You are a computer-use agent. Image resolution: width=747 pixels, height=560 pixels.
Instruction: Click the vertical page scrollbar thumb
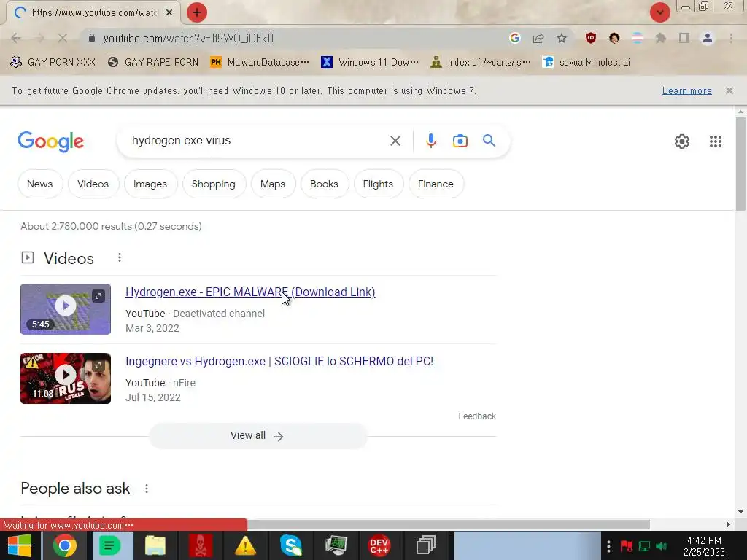[x=740, y=164]
